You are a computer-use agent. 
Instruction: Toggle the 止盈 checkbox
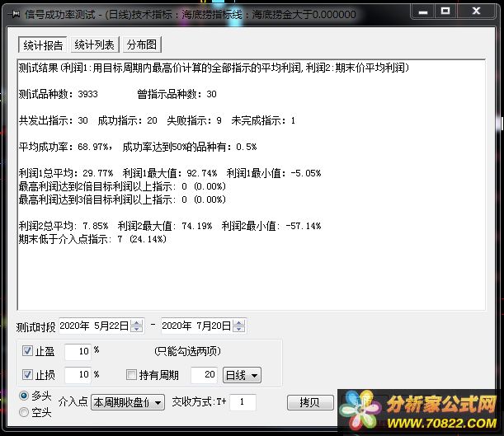coord(27,350)
